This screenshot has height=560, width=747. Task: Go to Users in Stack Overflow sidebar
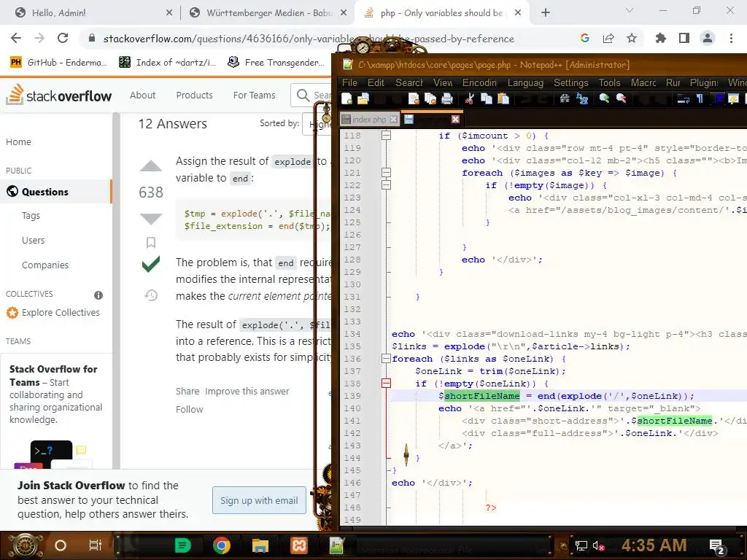(34, 241)
